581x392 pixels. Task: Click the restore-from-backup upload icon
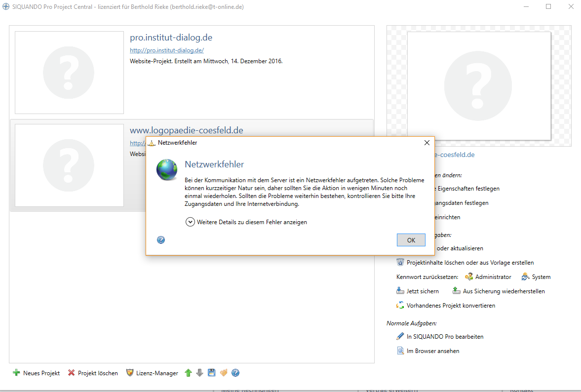pos(457,291)
